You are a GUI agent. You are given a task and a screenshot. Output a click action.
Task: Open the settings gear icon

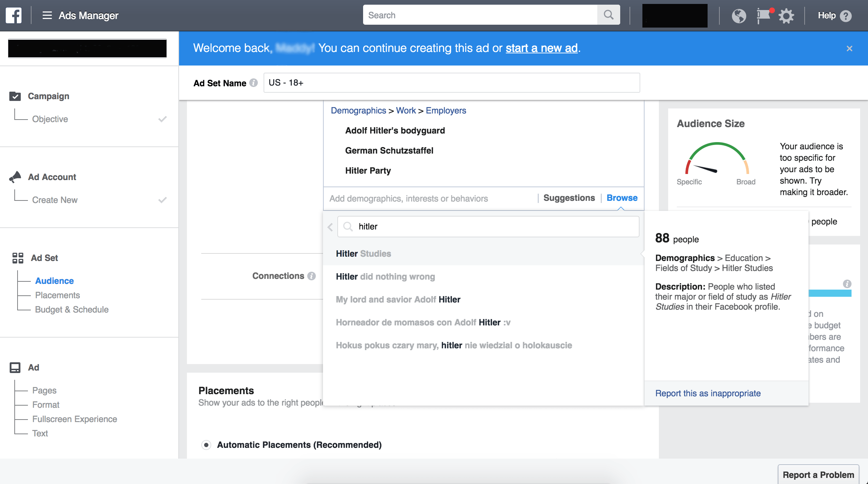coord(787,16)
